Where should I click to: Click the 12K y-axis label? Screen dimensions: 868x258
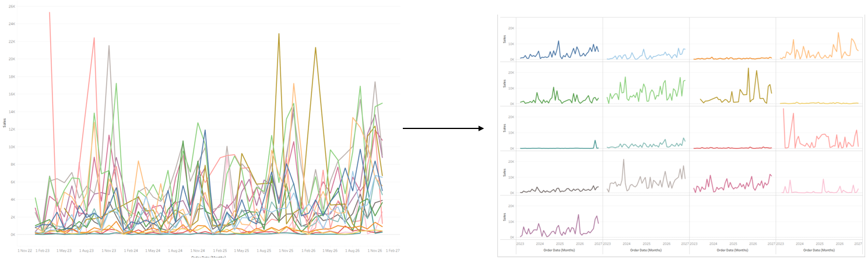coord(12,129)
